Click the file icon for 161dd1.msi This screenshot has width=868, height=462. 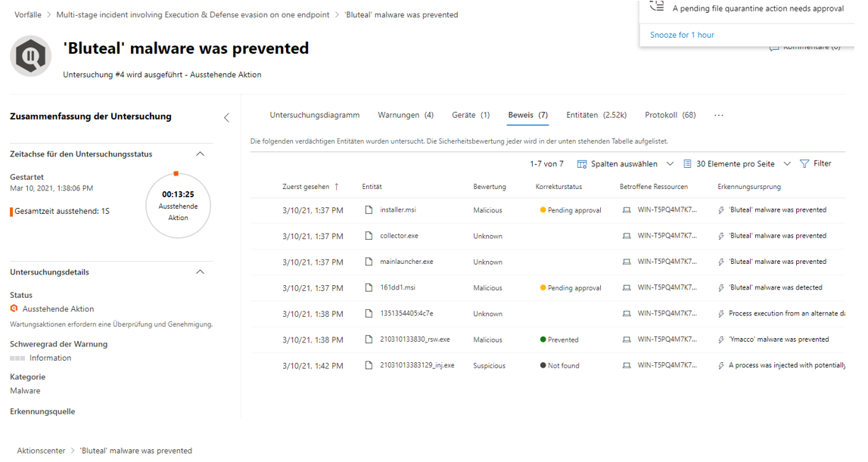pos(369,288)
